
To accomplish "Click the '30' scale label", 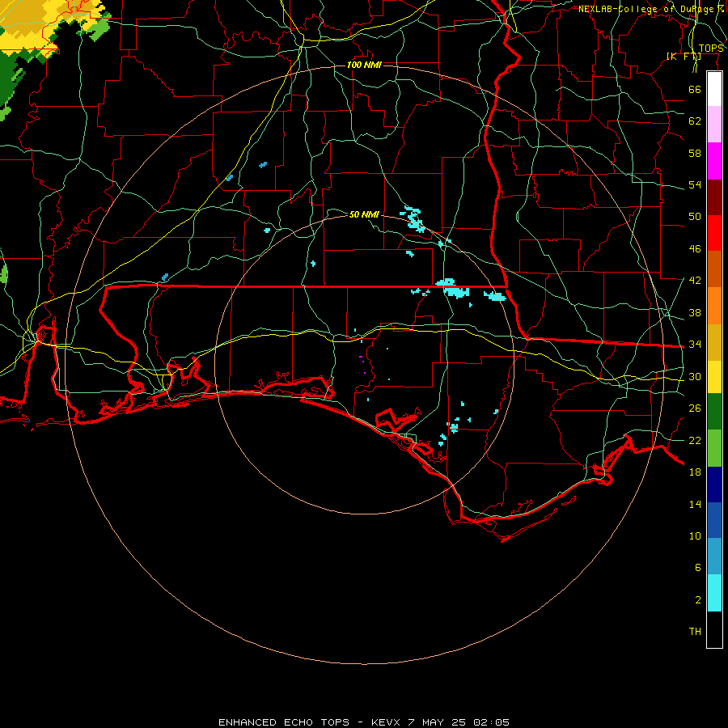I will 695,376.
